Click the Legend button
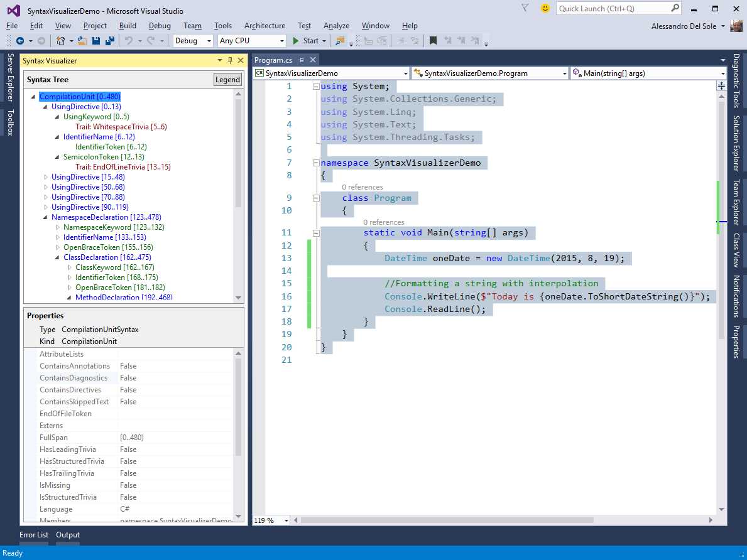Screen dimensions: 747x560 (227, 80)
